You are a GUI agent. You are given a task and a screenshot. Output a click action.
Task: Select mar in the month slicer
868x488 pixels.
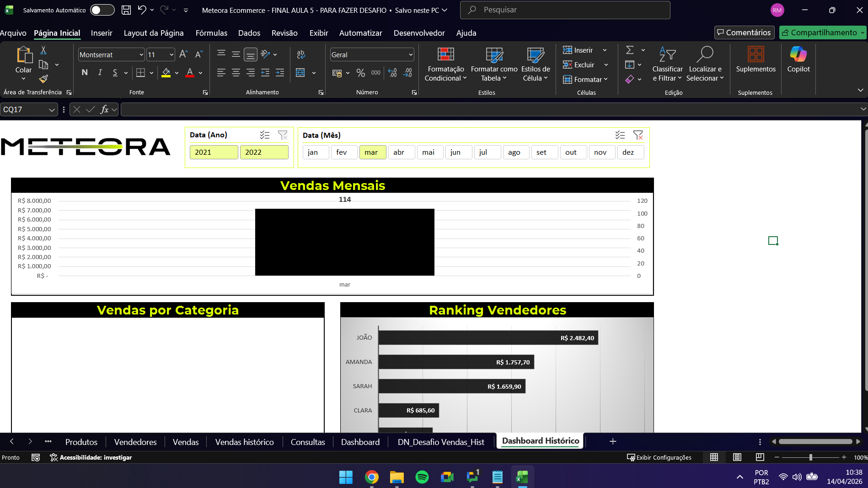coord(373,152)
